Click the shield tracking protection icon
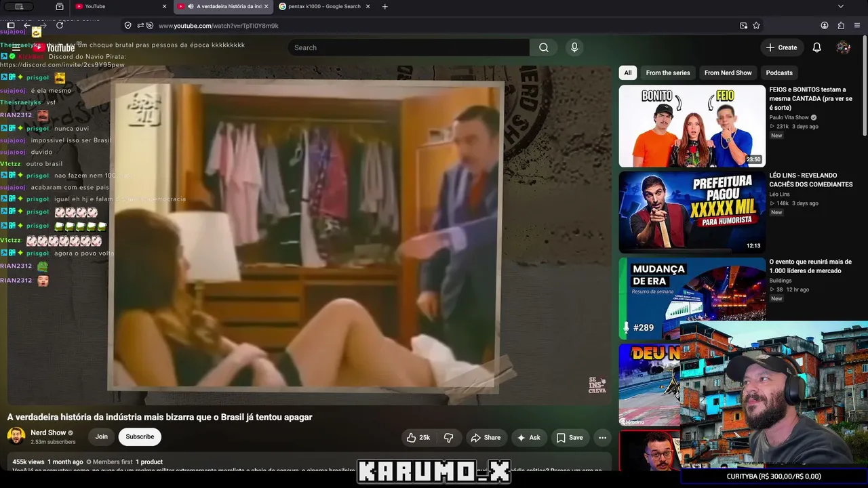Screen dimensions: 868x488 pyautogui.click(x=127, y=26)
